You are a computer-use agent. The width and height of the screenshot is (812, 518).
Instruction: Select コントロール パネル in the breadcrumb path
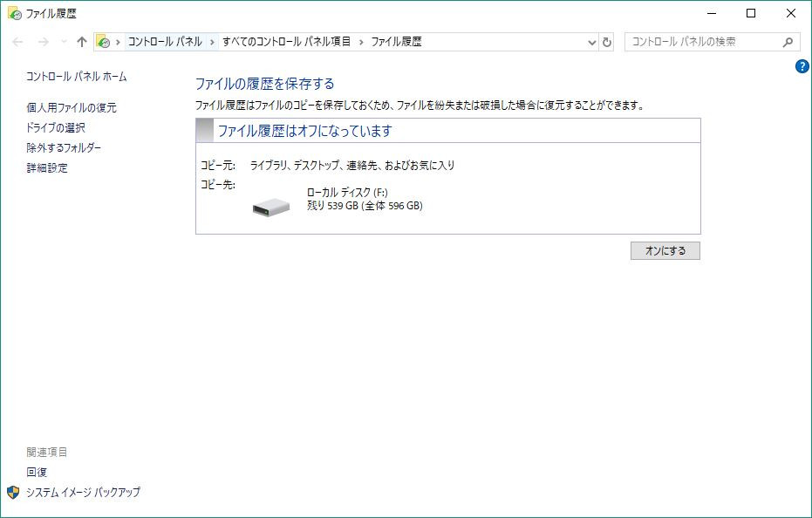point(167,41)
